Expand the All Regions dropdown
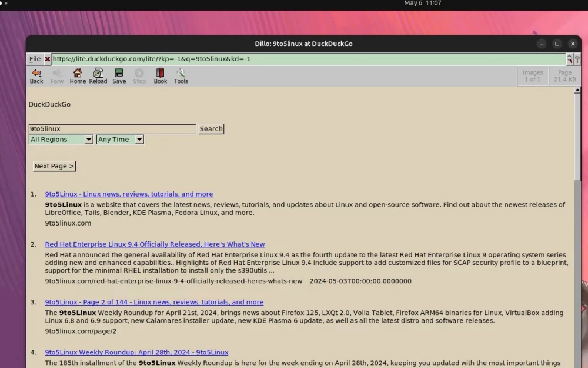The height and width of the screenshot is (368, 588). click(61, 140)
